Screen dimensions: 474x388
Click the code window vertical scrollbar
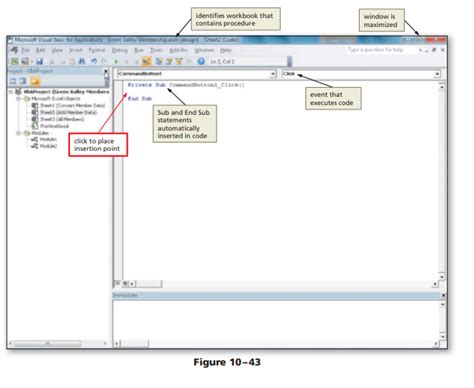442,181
